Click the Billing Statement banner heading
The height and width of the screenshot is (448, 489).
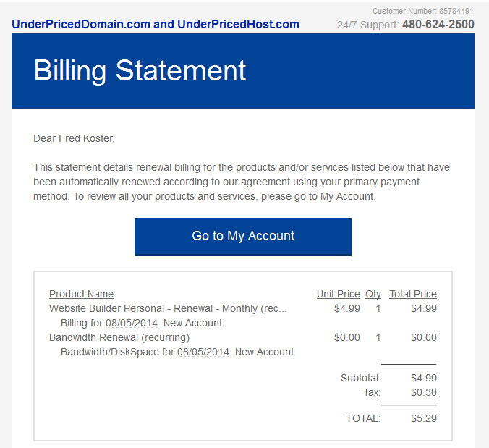pyautogui.click(x=140, y=71)
